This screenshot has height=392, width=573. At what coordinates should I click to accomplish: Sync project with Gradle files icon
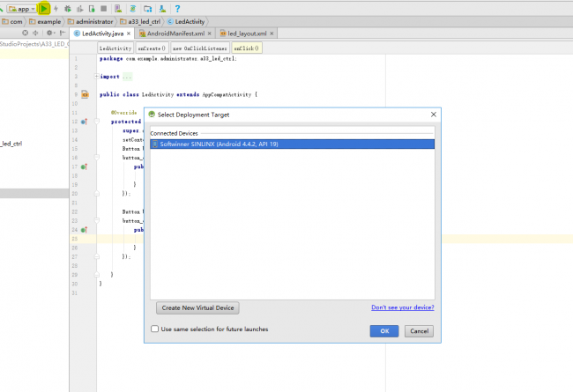[132, 9]
